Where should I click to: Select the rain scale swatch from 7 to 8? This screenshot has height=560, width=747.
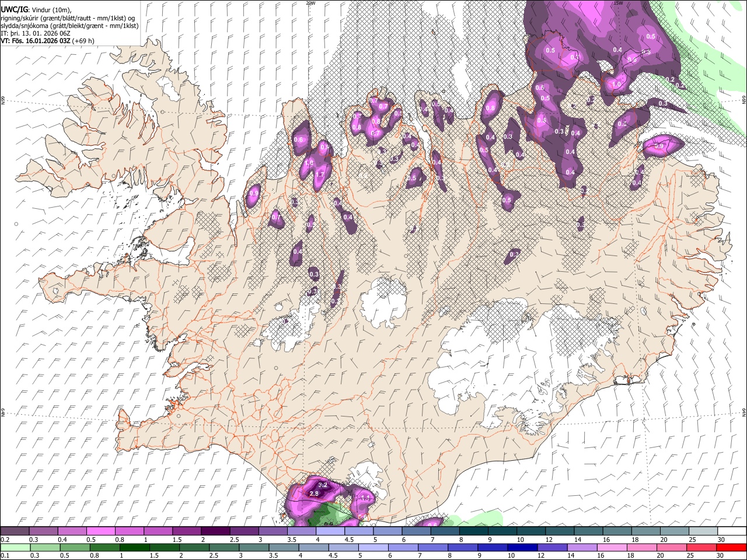433,547
